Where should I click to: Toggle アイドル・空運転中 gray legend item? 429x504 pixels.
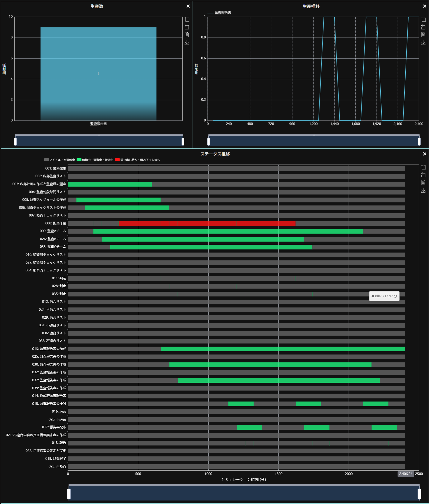click(x=60, y=160)
